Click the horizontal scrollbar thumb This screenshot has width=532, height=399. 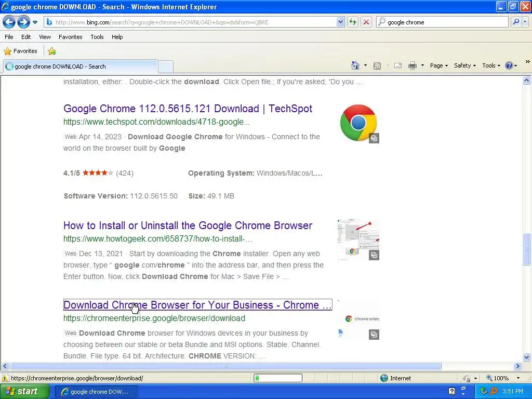pos(225,366)
